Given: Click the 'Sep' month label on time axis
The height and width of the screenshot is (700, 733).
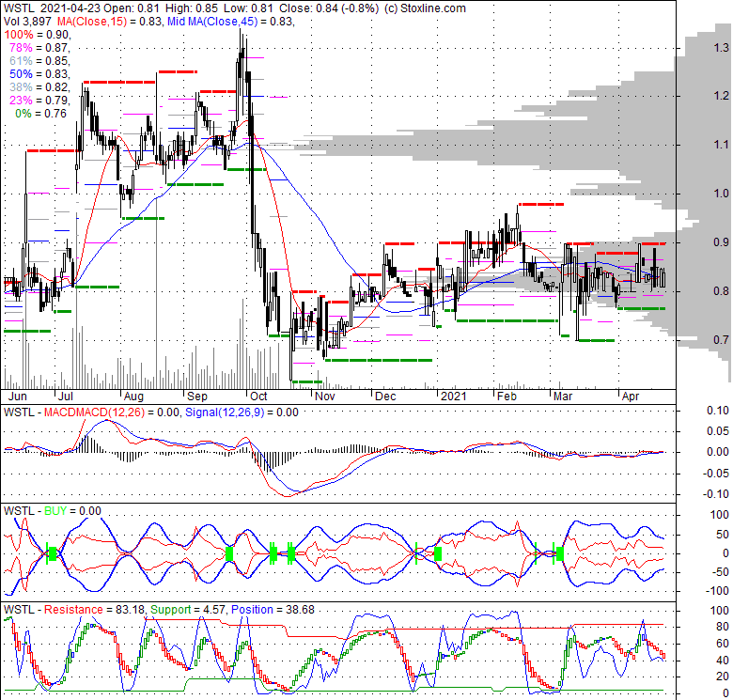Looking at the screenshot, I should [x=196, y=397].
